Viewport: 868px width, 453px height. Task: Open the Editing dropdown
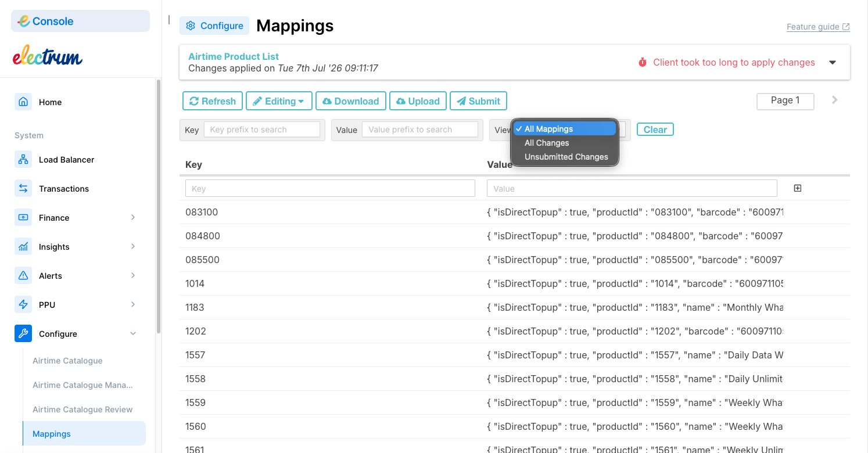point(279,101)
